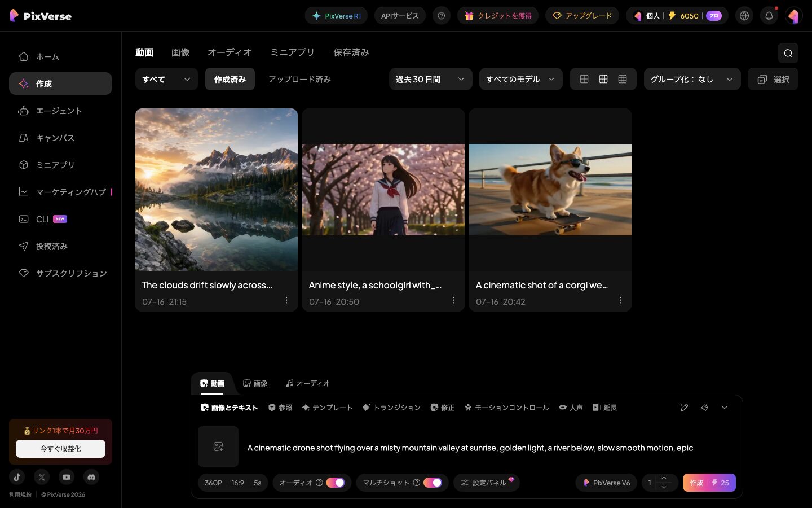Open ミニアプリ in sidebar
The height and width of the screenshot is (508, 812).
[x=60, y=165]
